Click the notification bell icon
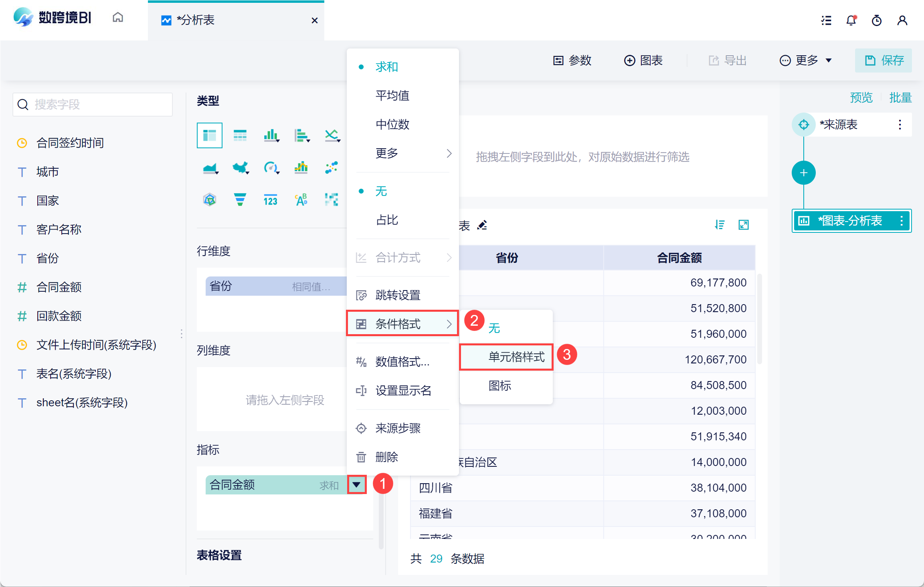This screenshot has width=924, height=587. click(851, 20)
